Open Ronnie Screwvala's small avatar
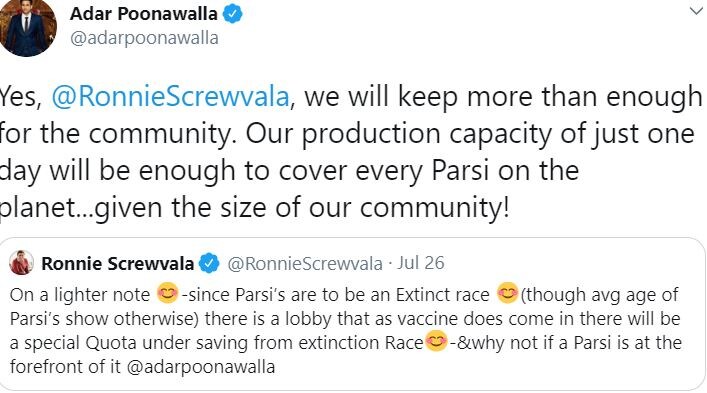 pyautogui.click(x=21, y=263)
